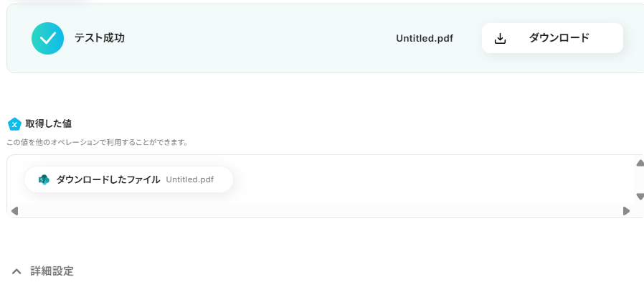Image resolution: width=644 pixels, height=300 pixels.
Task: Click the vertical scrollbar track of values box
Action: (640, 179)
